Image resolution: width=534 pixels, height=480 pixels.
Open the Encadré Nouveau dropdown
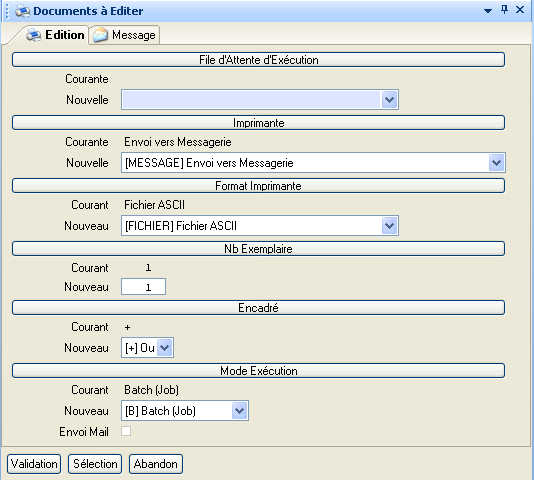click(x=165, y=348)
